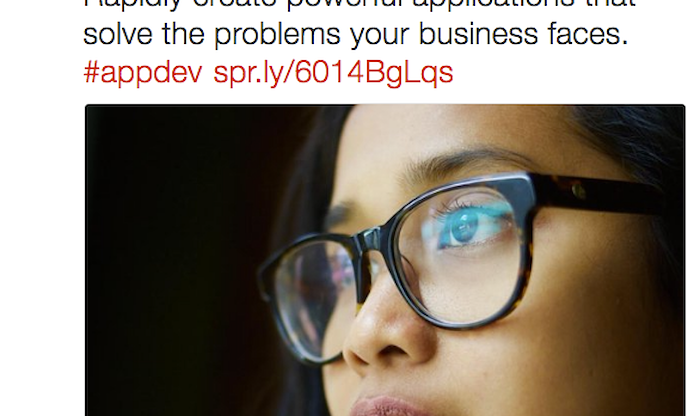Image resolution: width=700 pixels, height=416 pixels.
Task: Click the lips at the photo's bottom edge
Action: click(x=386, y=406)
